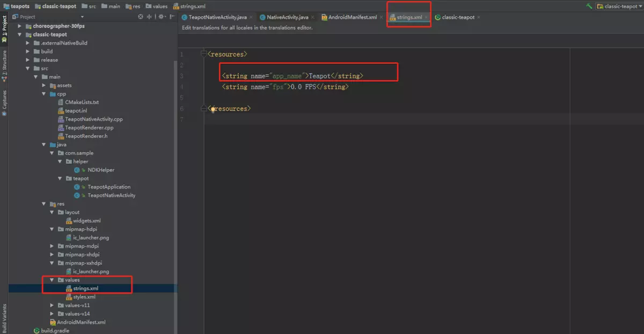Image resolution: width=644 pixels, height=334 pixels.
Task: Close the classic-teapot editor tab
Action: click(479, 17)
